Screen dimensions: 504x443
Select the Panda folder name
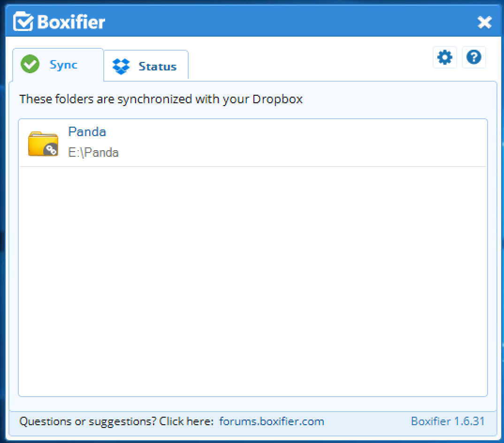point(87,132)
